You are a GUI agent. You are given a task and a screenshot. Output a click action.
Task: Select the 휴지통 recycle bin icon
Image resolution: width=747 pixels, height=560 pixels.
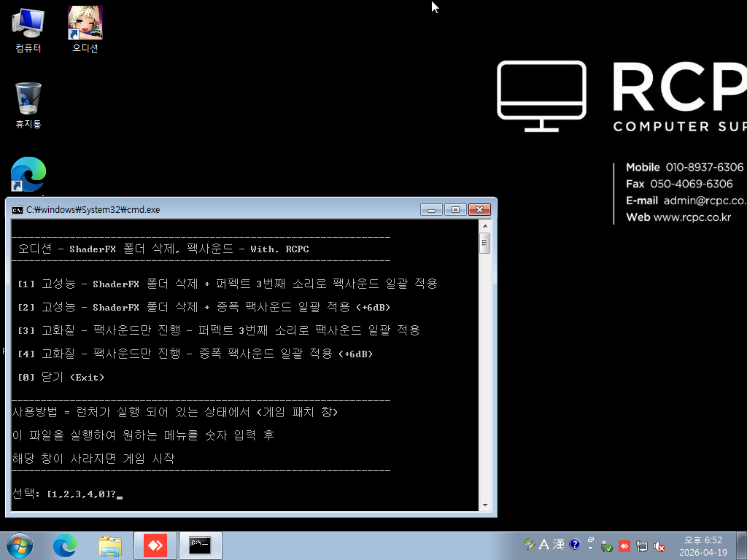(28, 105)
